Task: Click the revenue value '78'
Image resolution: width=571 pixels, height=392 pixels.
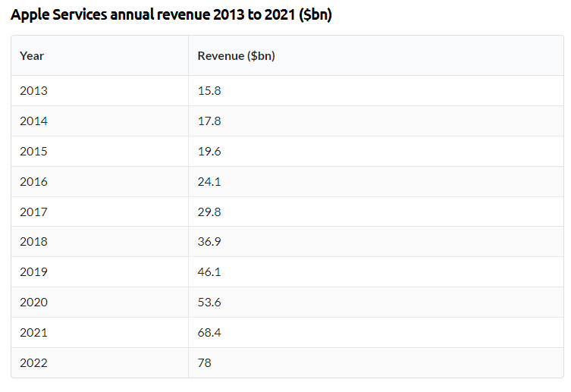Action: [204, 362]
